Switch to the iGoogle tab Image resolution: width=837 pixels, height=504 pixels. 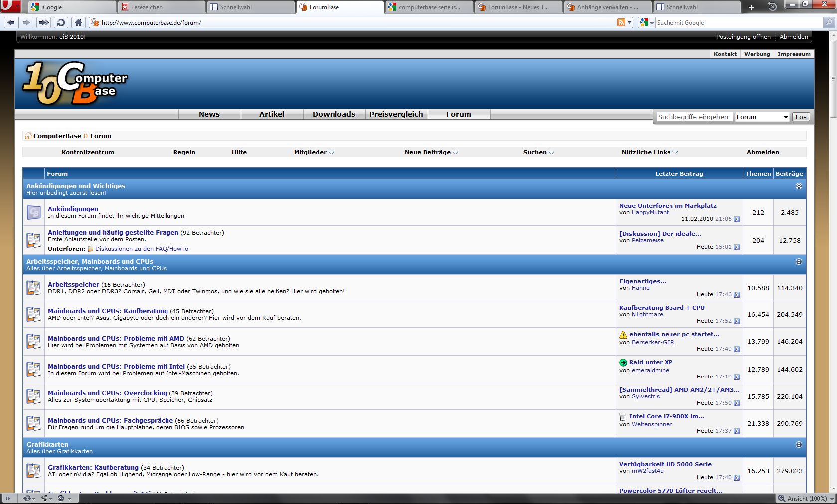click(71, 7)
